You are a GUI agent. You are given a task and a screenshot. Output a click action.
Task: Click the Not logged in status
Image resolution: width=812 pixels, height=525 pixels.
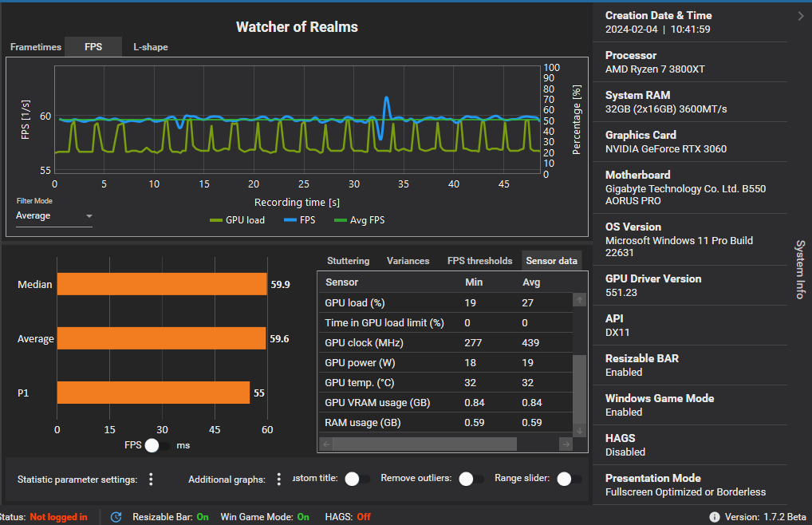tap(58, 517)
